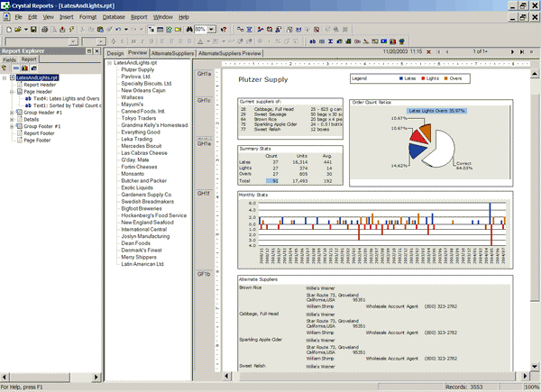Open the Open-file dropdown arrow

tap(25, 30)
